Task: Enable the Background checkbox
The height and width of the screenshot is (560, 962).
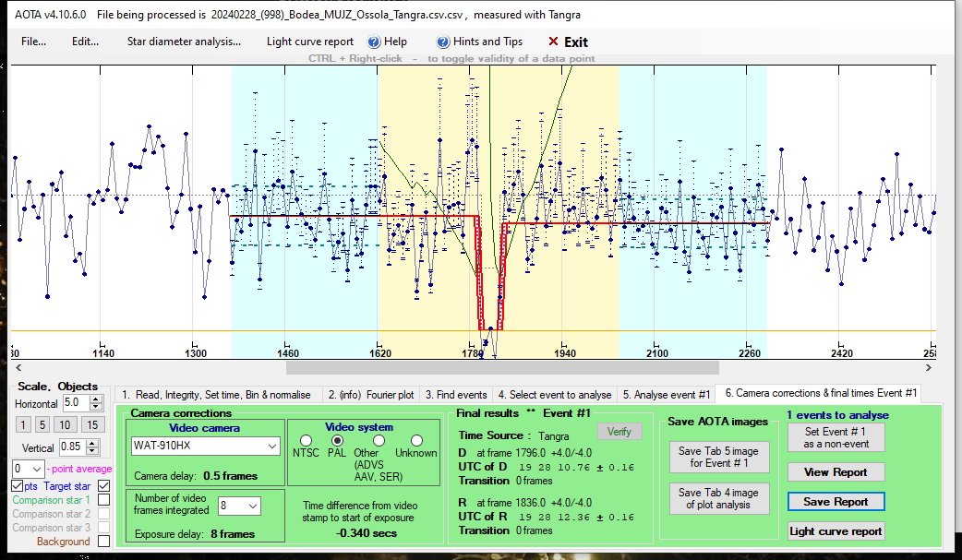Action: pos(103,541)
